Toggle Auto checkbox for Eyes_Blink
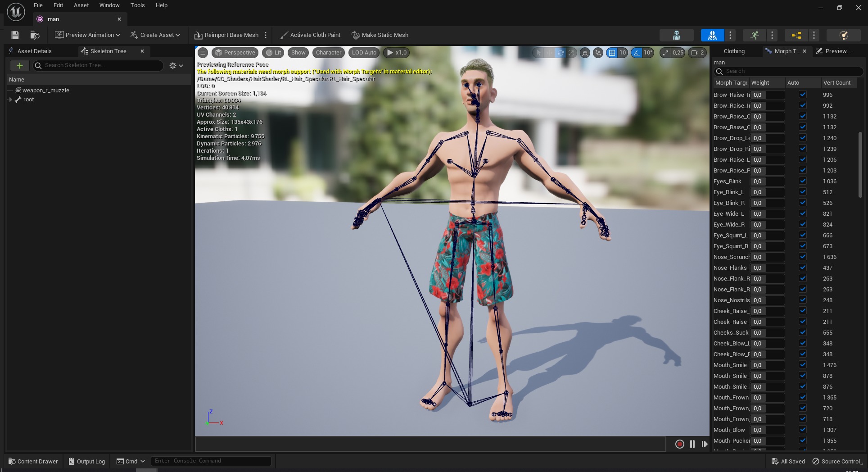This screenshot has height=472, width=868. pos(803,181)
